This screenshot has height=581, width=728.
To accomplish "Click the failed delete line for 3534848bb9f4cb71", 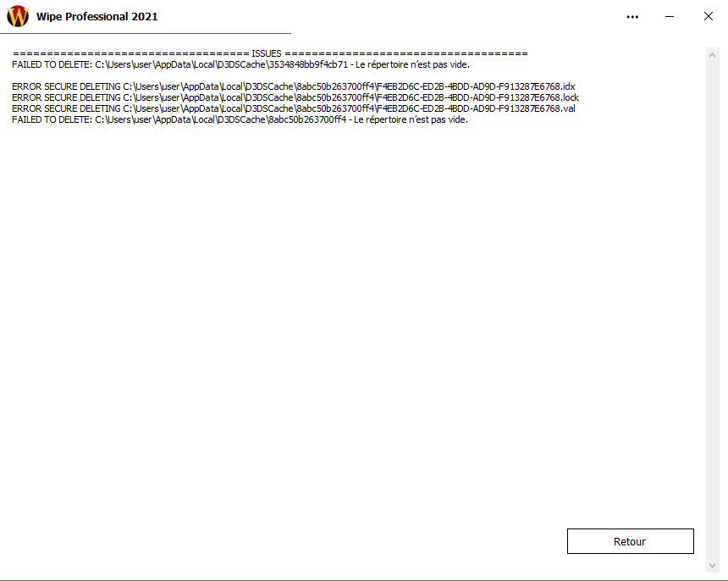I will (241, 64).
